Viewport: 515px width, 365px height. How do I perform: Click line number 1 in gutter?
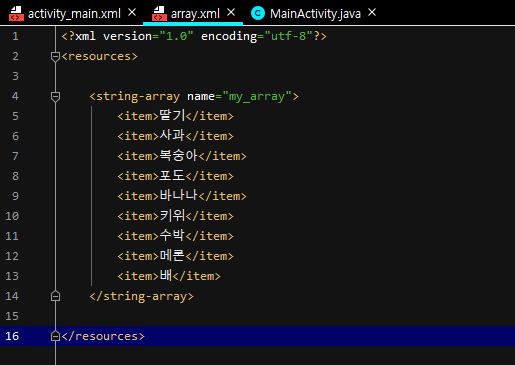coord(15,36)
